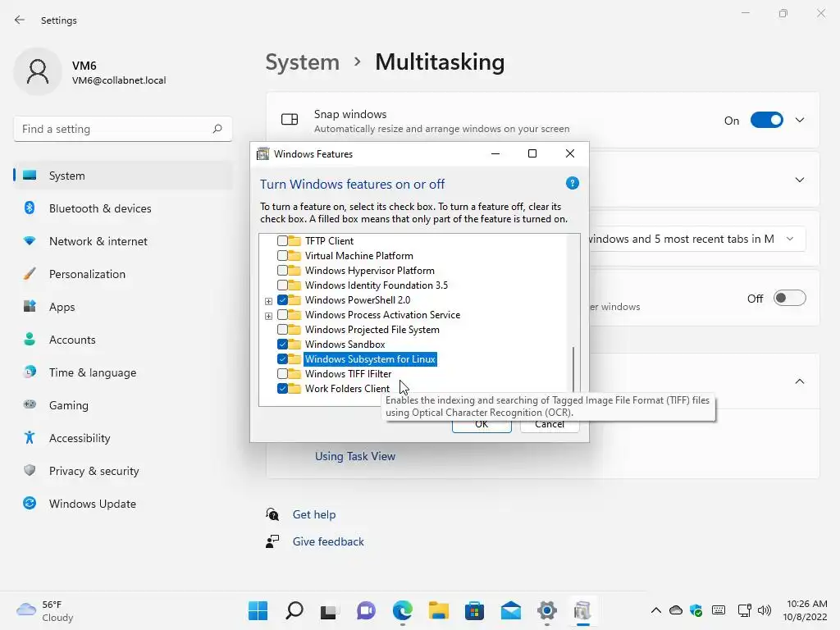The image size is (840, 630).
Task: Cancel the Windows Features dialog
Action: pos(550,425)
